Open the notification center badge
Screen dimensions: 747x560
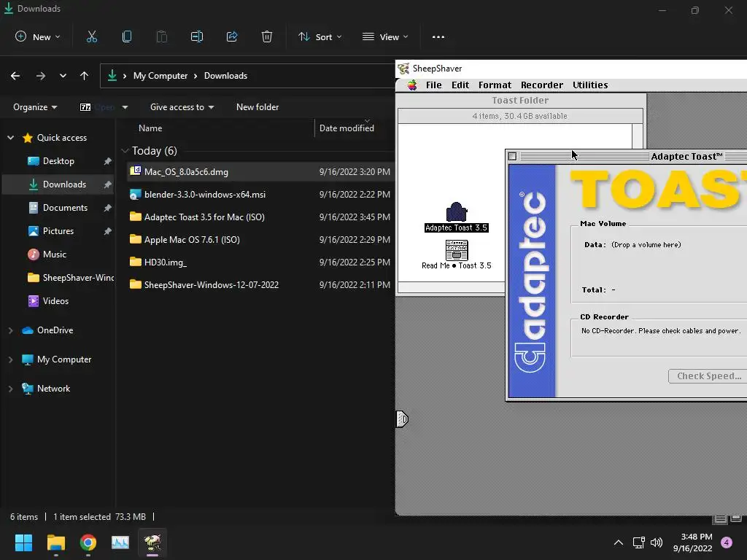[x=727, y=542]
